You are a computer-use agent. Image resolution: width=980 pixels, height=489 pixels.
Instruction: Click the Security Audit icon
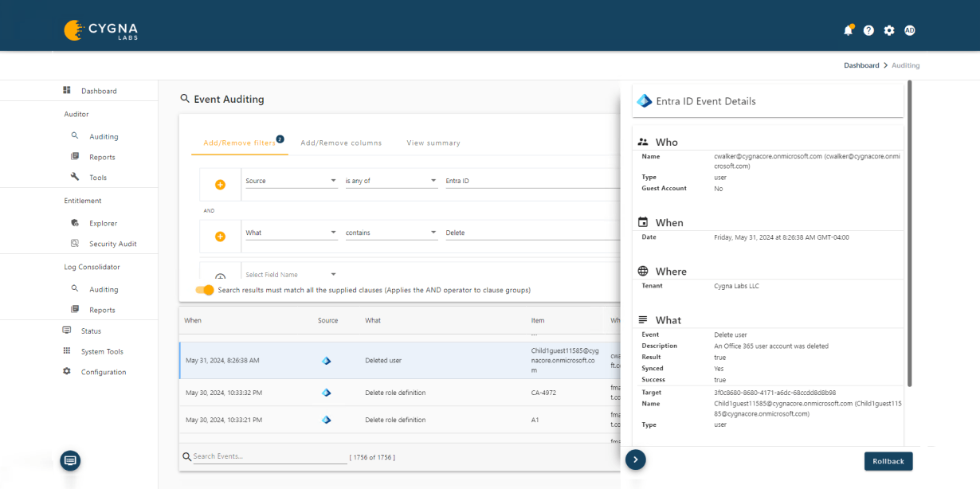pyautogui.click(x=74, y=243)
